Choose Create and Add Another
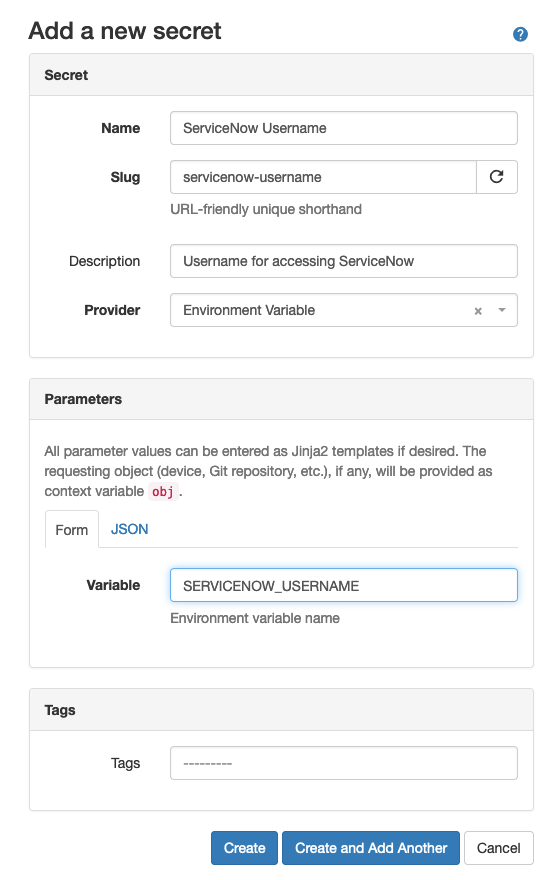This screenshot has height=880, width=546. pyautogui.click(x=371, y=847)
